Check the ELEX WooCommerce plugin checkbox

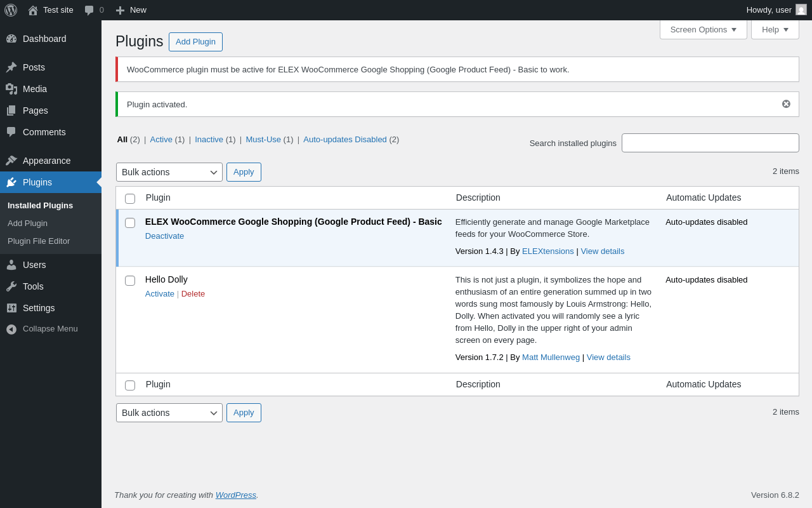[130, 223]
